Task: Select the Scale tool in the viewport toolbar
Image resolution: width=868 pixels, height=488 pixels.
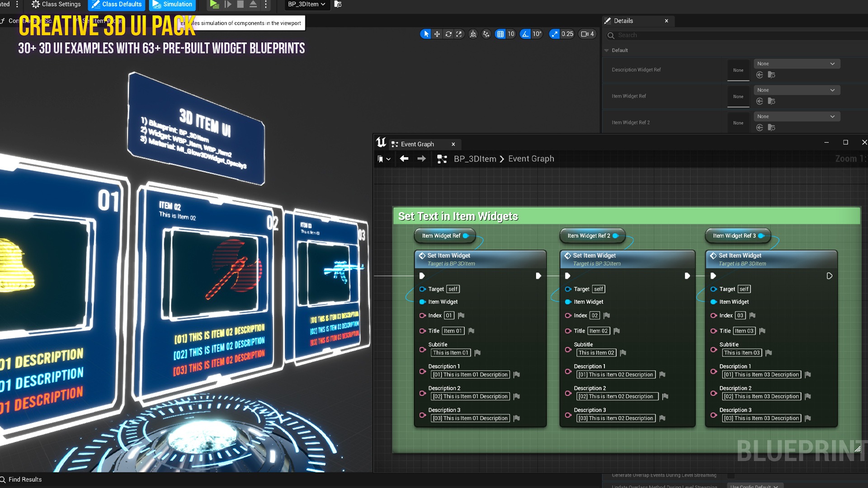Action: click(x=459, y=34)
